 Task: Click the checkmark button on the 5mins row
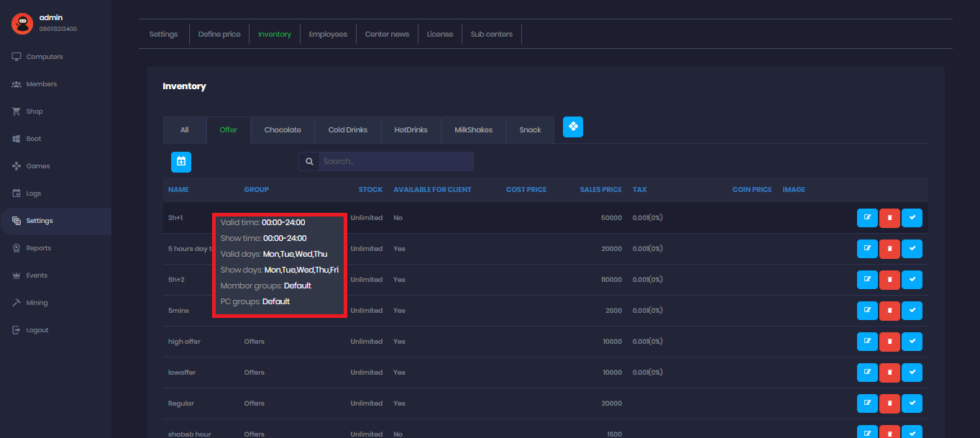coord(912,311)
